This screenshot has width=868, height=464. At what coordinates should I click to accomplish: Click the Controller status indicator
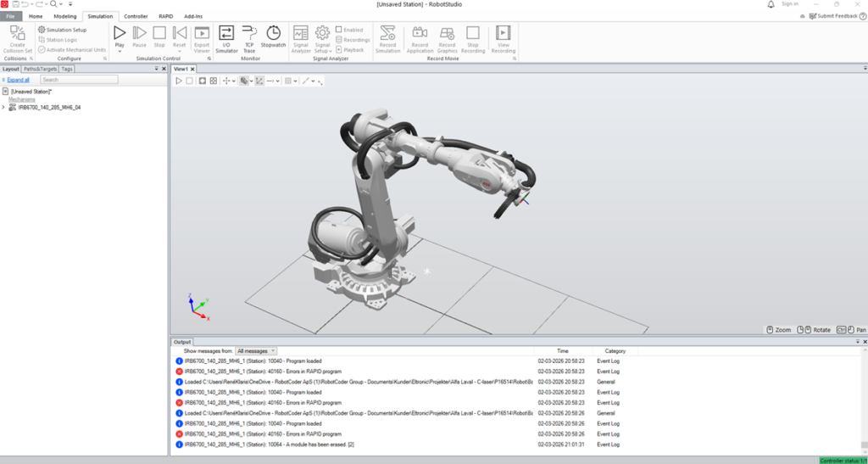pyautogui.click(x=843, y=460)
